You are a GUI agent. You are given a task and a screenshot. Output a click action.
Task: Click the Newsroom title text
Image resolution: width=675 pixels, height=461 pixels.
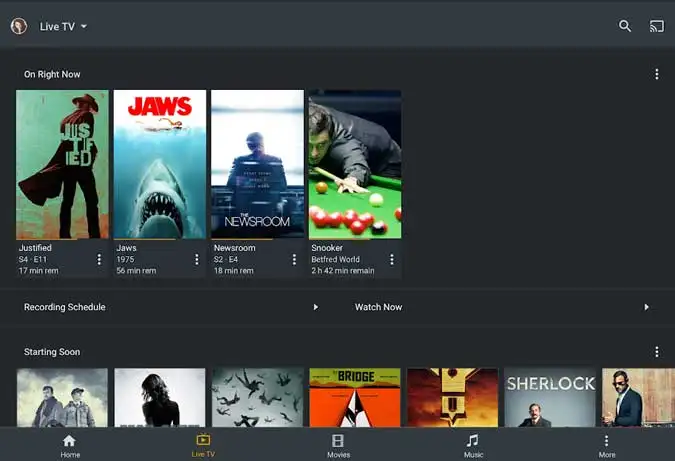coord(235,248)
